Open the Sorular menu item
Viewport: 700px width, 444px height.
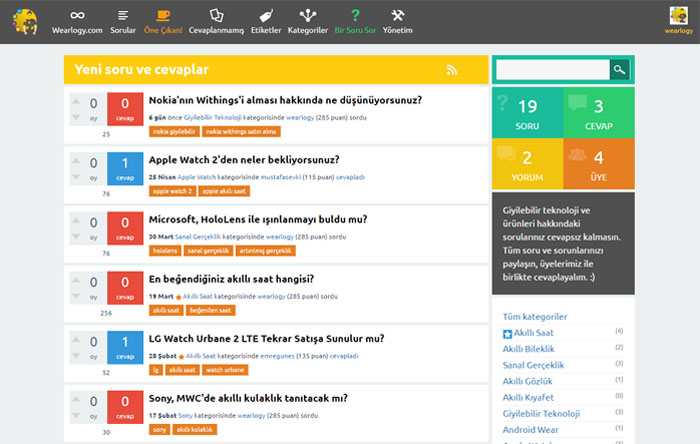point(123,20)
